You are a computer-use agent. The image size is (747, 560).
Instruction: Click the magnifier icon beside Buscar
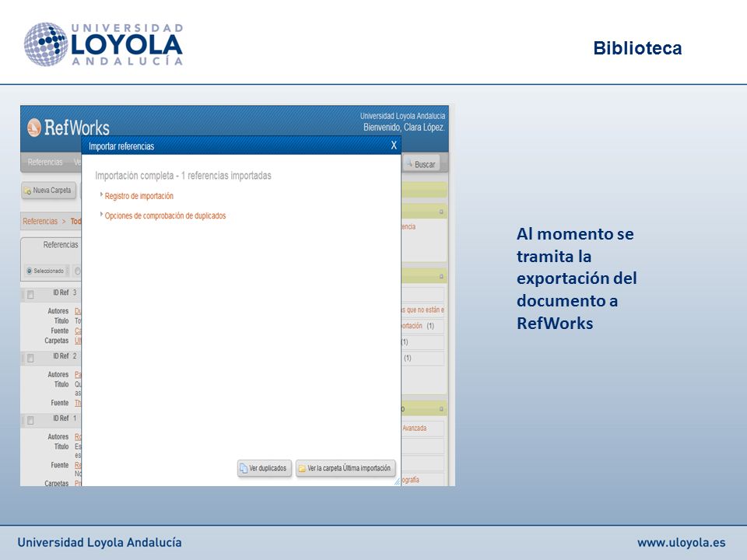point(409,163)
